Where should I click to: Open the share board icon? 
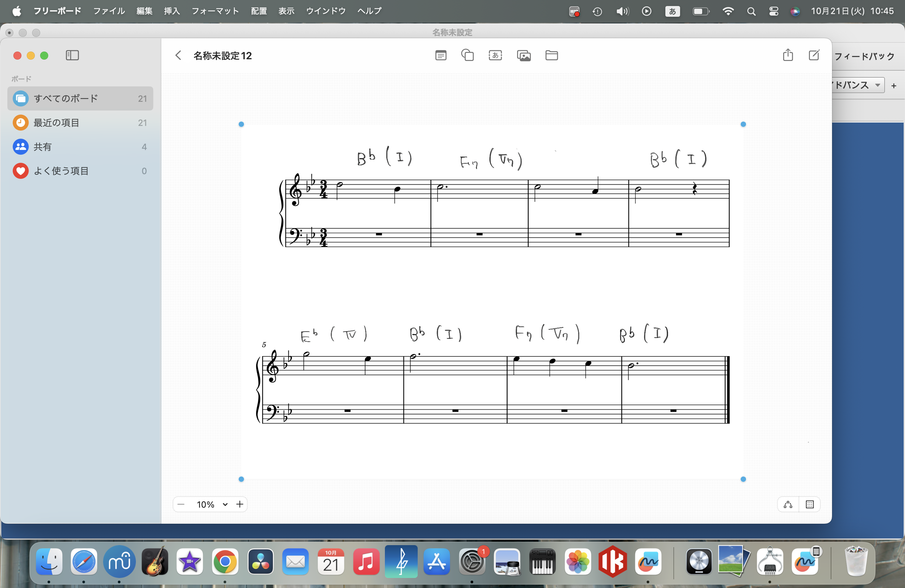pos(788,56)
